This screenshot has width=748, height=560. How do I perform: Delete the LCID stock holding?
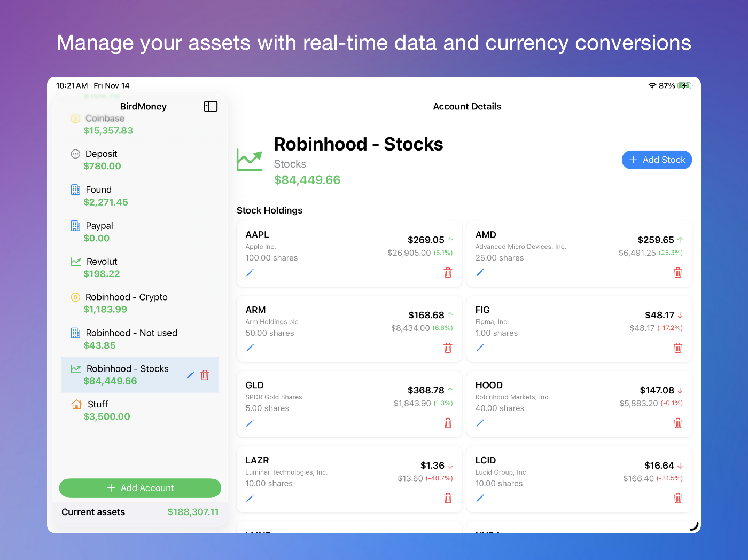pos(677,499)
